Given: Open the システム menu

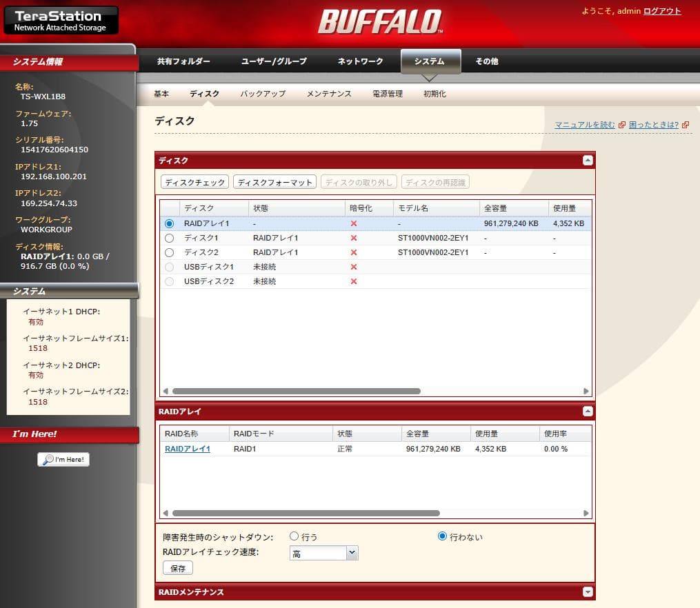Looking at the screenshot, I should point(430,61).
